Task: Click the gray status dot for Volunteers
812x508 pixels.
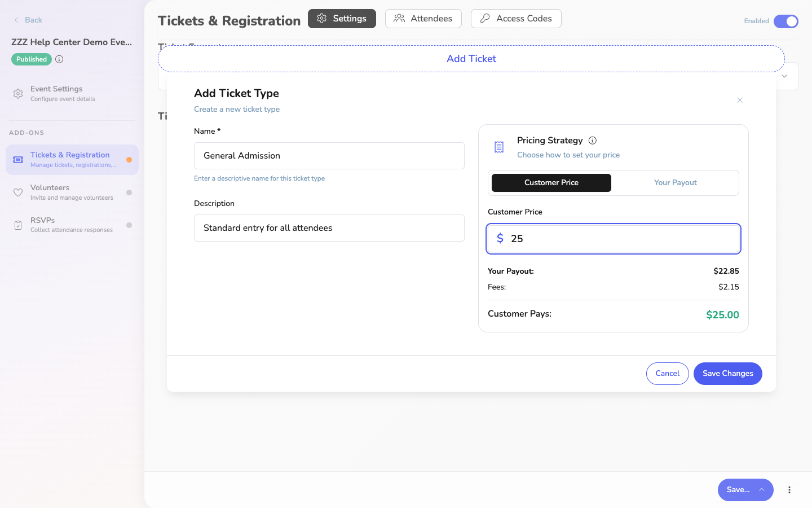Action: tap(129, 192)
